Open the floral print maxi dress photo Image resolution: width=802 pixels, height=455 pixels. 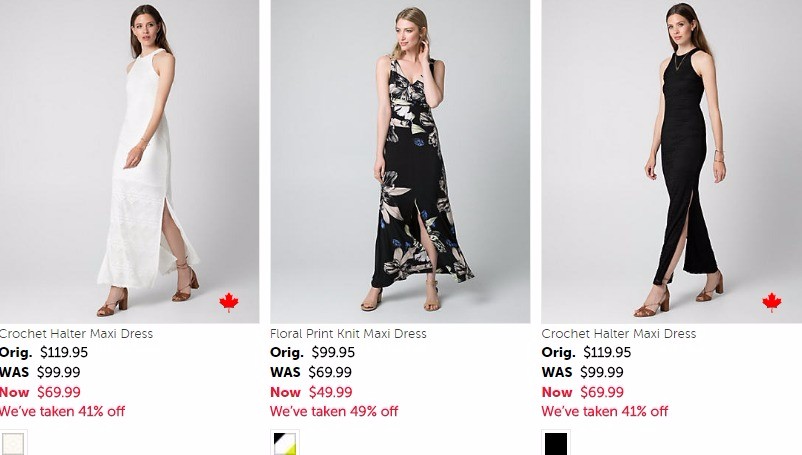(x=400, y=160)
